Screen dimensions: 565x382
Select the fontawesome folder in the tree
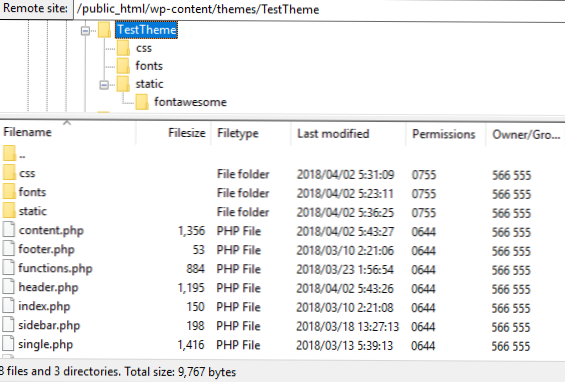[190, 102]
